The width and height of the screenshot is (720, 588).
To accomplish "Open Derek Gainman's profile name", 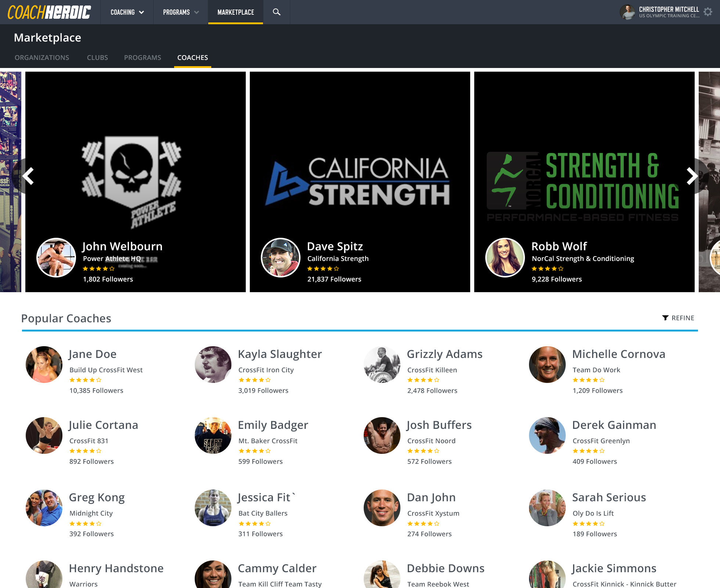I will coord(614,425).
